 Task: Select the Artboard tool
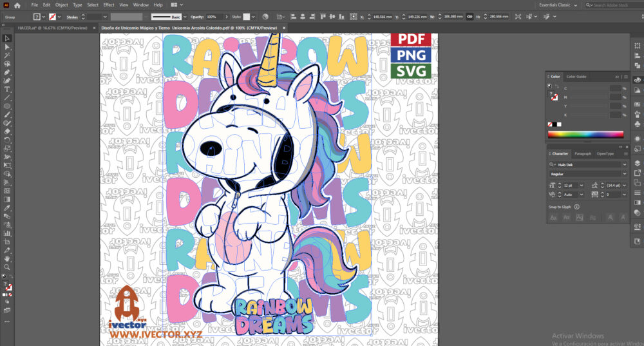(7, 242)
